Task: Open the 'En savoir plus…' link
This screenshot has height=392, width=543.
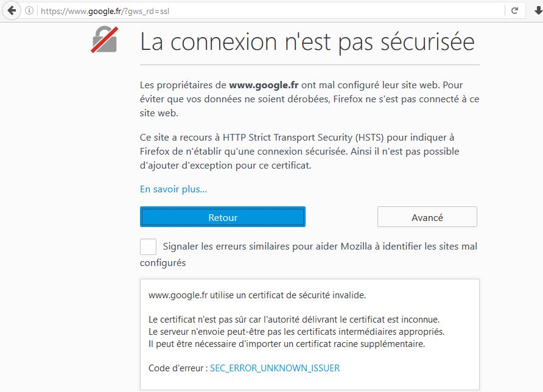Action: [x=173, y=189]
